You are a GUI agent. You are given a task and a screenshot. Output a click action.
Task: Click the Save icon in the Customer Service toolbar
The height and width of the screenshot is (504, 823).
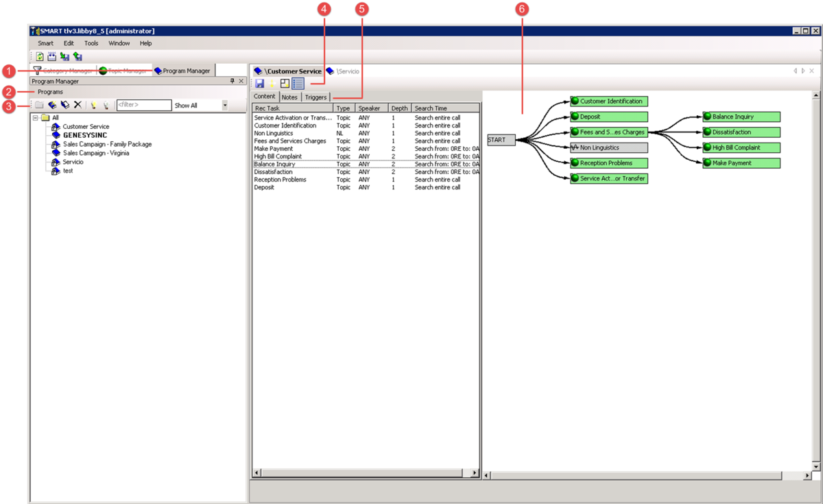[259, 83]
